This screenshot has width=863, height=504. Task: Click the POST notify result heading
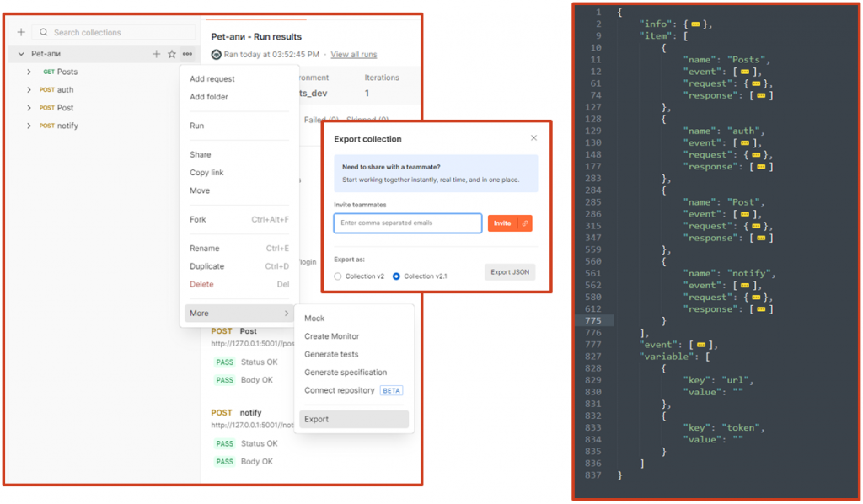pos(236,413)
